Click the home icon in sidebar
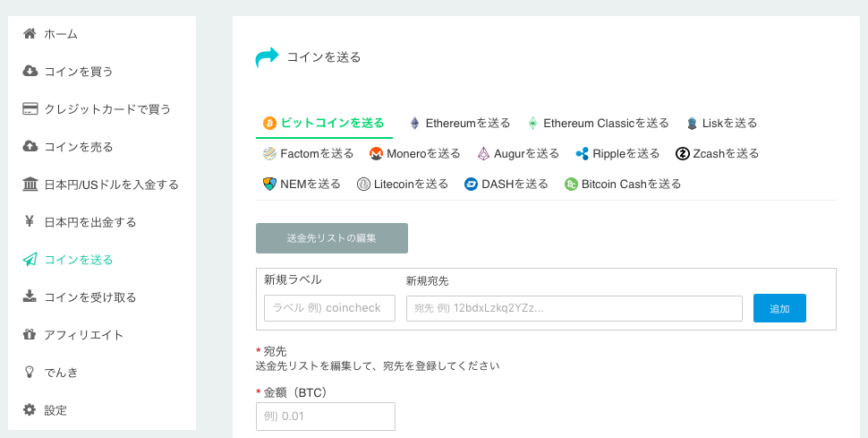This screenshot has width=868, height=438. 30,34
